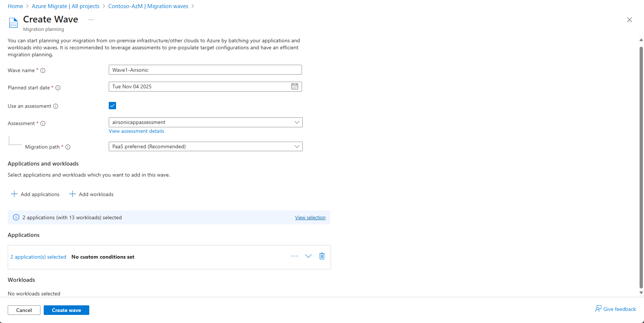Click the Migration path info icon
This screenshot has width=644, height=323.
(68, 147)
